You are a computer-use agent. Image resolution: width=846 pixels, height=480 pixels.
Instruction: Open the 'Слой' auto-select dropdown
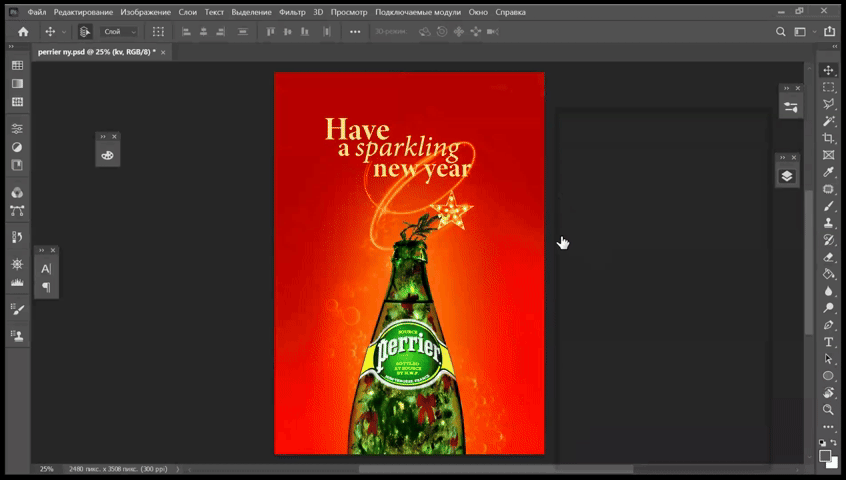click(120, 32)
